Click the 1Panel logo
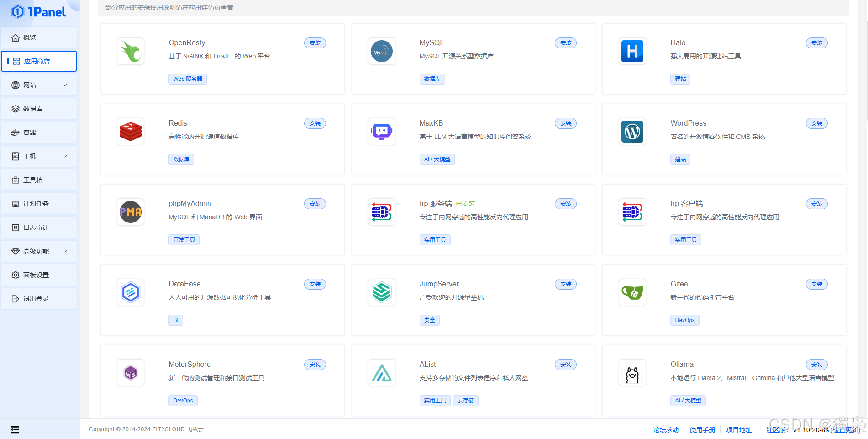The width and height of the screenshot is (868, 439). click(39, 12)
